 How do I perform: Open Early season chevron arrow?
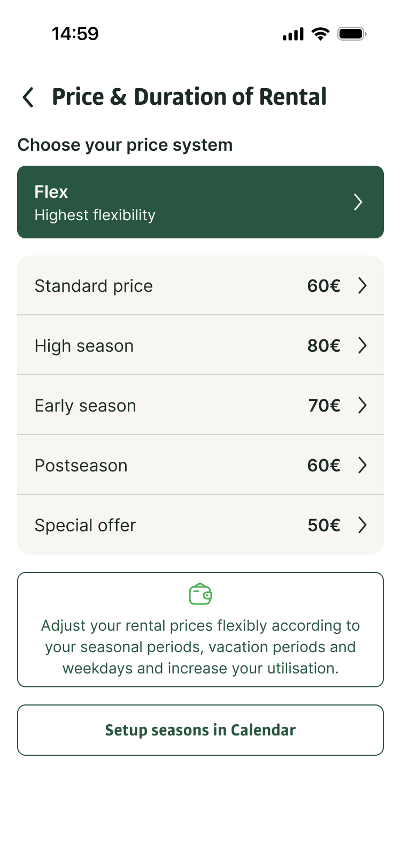363,406
